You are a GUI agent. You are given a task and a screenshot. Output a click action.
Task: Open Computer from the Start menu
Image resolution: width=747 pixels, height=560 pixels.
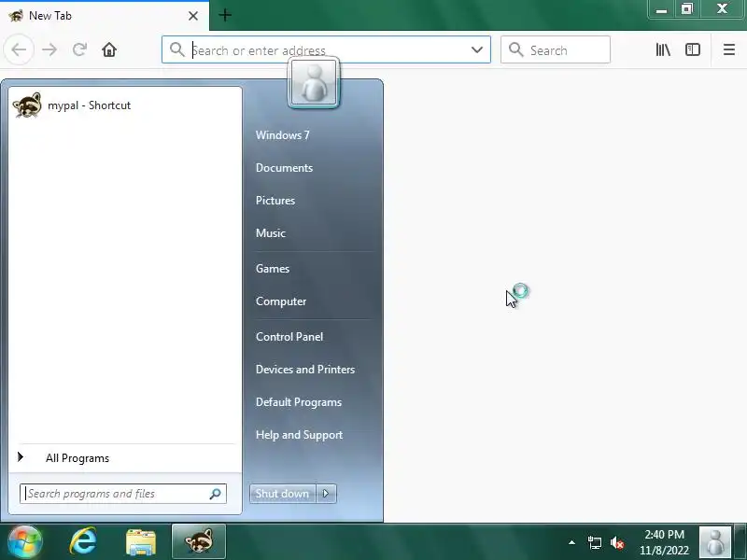(281, 301)
